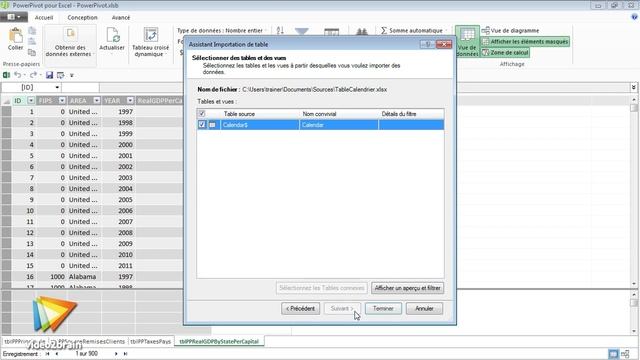Click Afficher un aperçu et filtrer
640x360 pixels.
tap(407, 288)
